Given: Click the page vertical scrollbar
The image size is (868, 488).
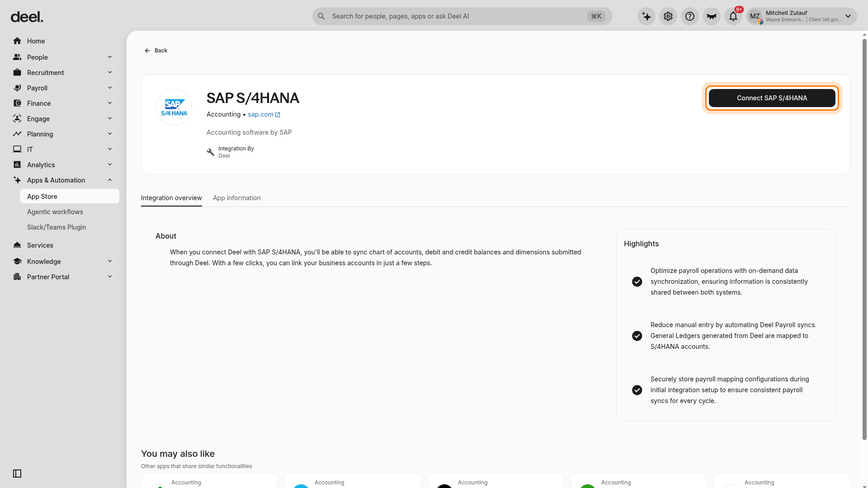Looking at the screenshot, I should point(865,239).
